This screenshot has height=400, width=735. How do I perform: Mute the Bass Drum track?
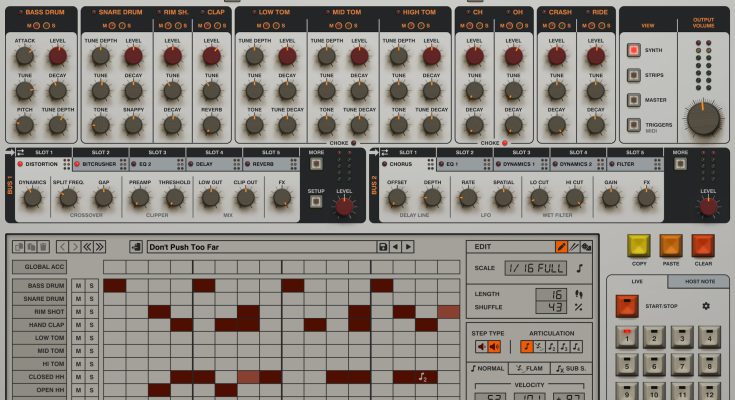click(77, 286)
